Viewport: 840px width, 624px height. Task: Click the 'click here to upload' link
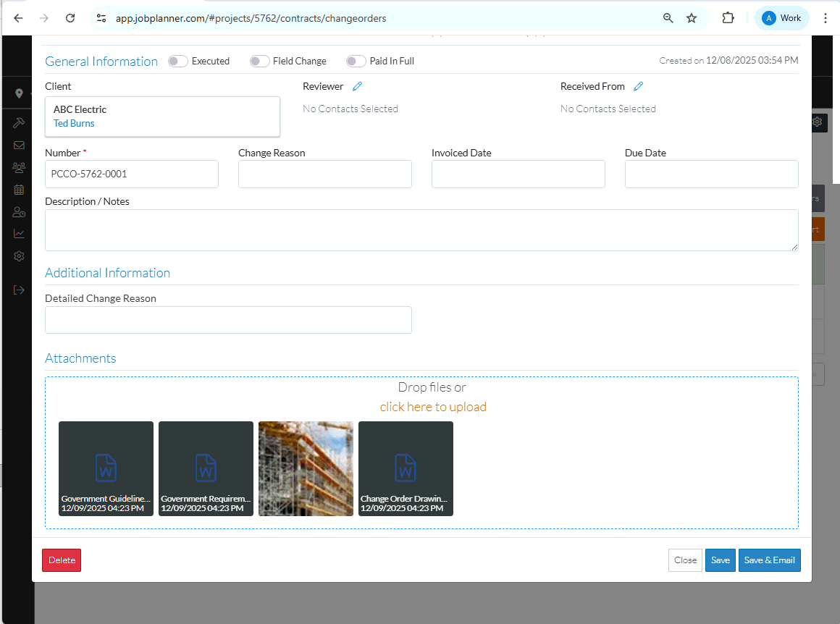pyautogui.click(x=433, y=407)
